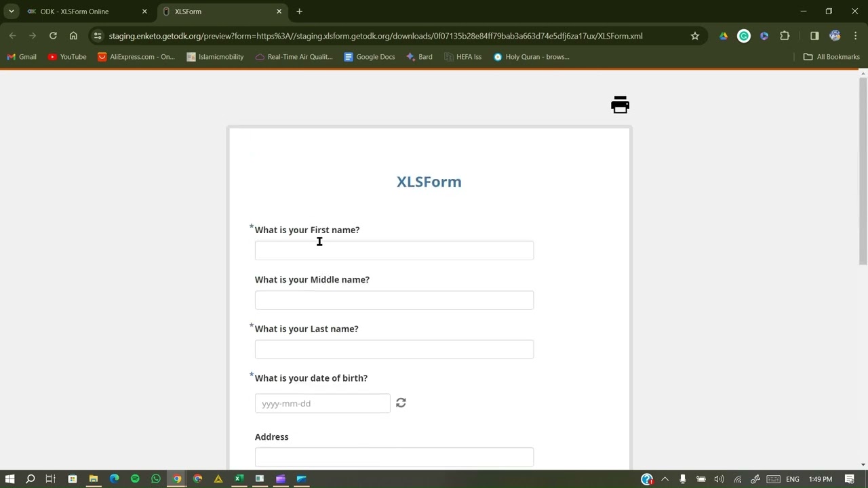Viewport: 868px width, 488px height.
Task: Open Task View on the taskbar
Action: pyautogui.click(x=50, y=479)
